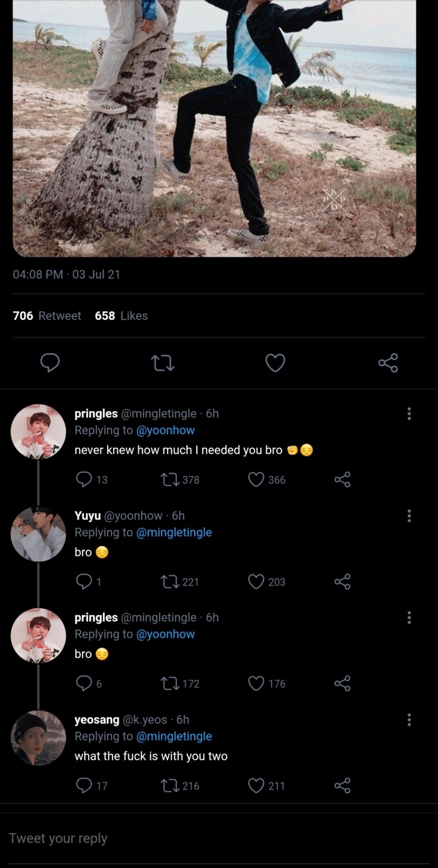This screenshot has width=438, height=868.
Task: Open replies on tweet with 13 comments
Action: pyautogui.click(x=84, y=480)
